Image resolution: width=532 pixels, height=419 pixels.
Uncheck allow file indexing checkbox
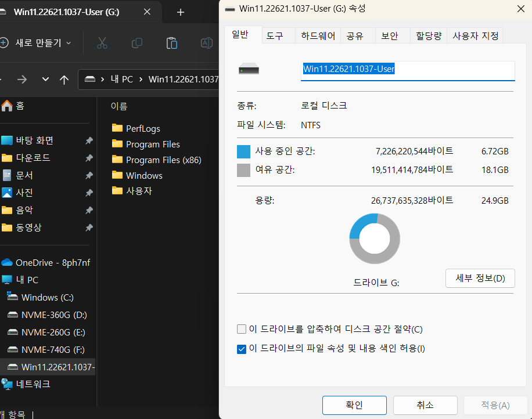[x=242, y=349]
